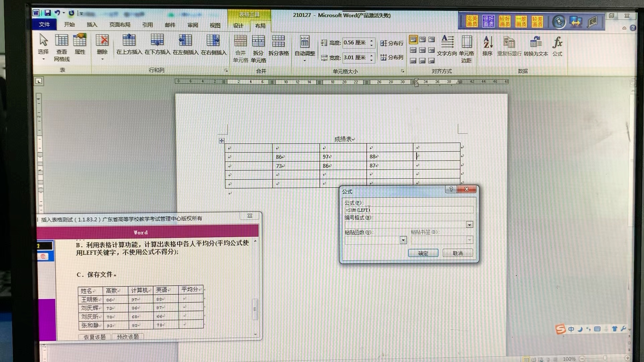The width and height of the screenshot is (644, 362).
Task: Click Split Table (拆分表格)
Action: [x=278, y=45]
